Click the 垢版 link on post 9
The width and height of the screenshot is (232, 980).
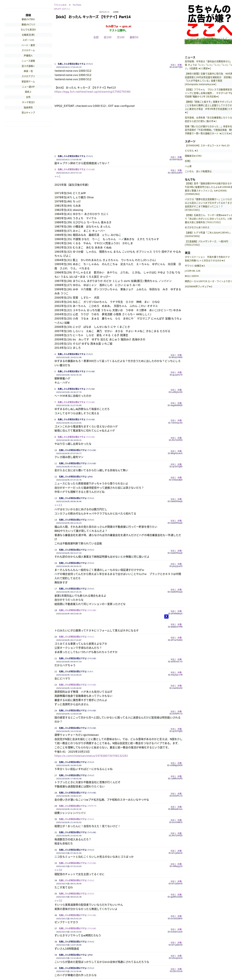173,438
